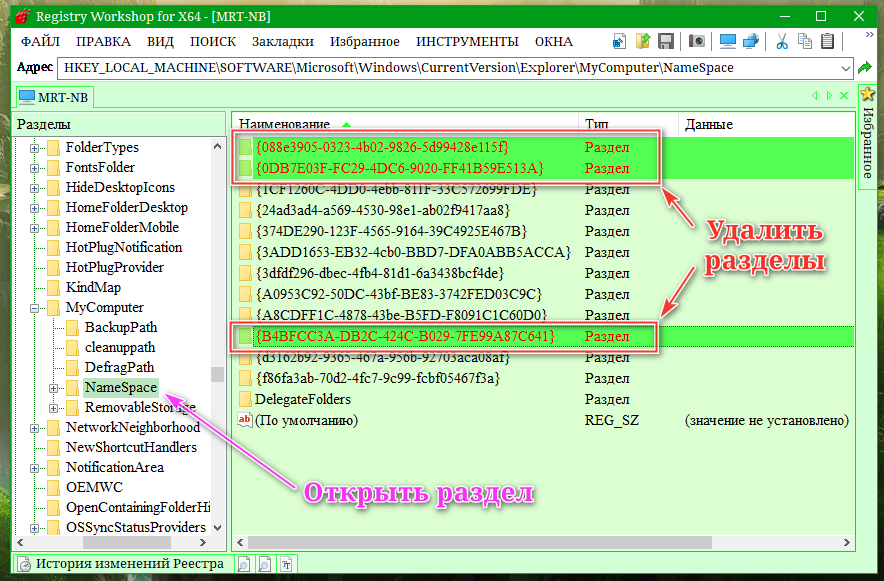Screen dimensions: 884x581
Task: Click the camera snapshot toolbar icon
Action: click(x=697, y=41)
